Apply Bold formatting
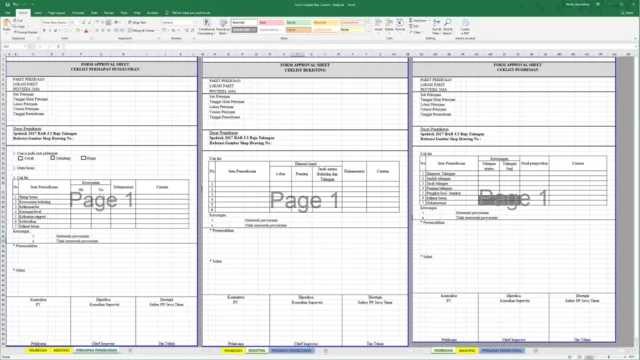640x360 pixels. pyautogui.click(x=44, y=31)
